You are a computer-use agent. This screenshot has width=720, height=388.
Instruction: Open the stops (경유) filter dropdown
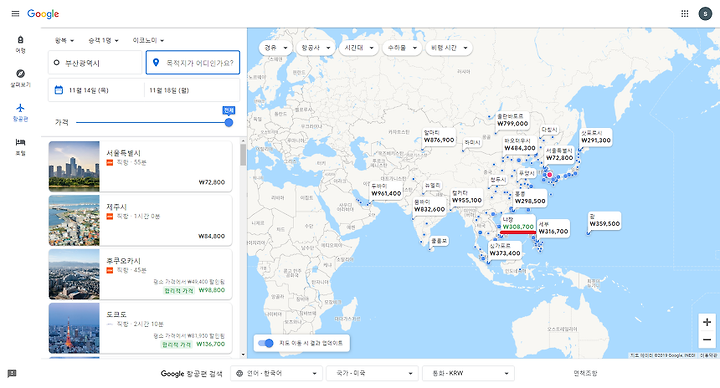276,48
